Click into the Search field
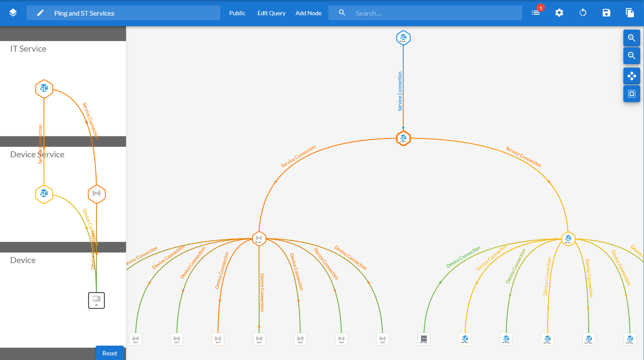Image resolution: width=644 pixels, height=360 pixels. pos(434,13)
